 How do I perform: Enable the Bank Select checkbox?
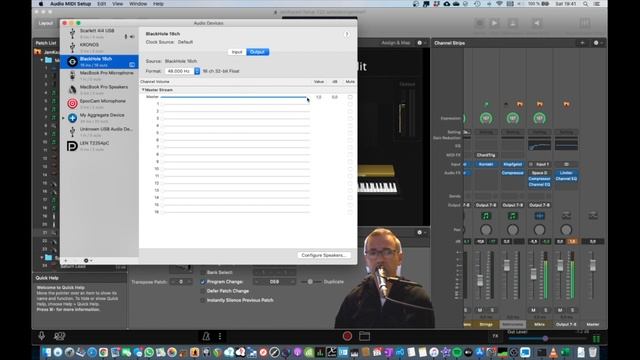[x=203, y=272]
